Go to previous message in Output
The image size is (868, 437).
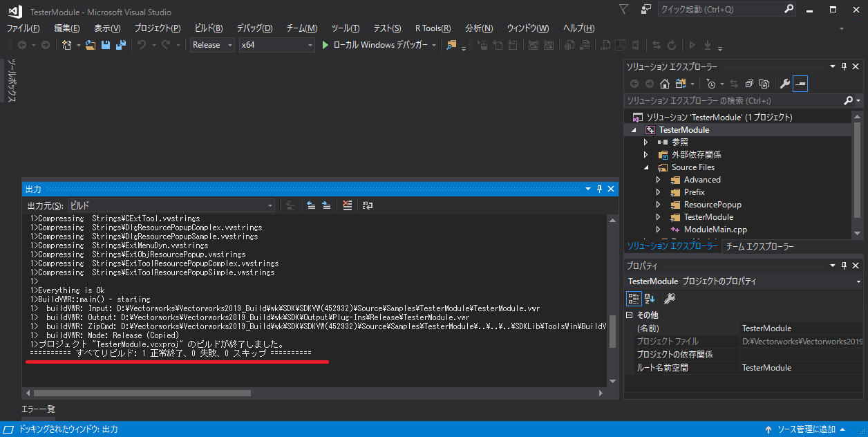pyautogui.click(x=311, y=205)
